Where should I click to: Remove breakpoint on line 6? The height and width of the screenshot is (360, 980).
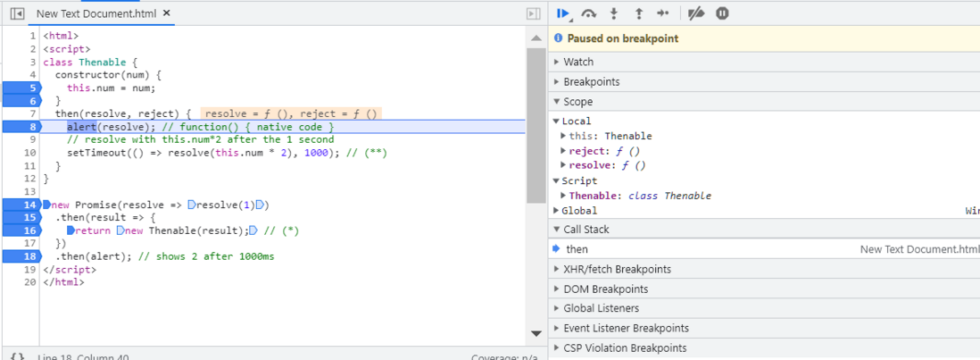pos(21,101)
